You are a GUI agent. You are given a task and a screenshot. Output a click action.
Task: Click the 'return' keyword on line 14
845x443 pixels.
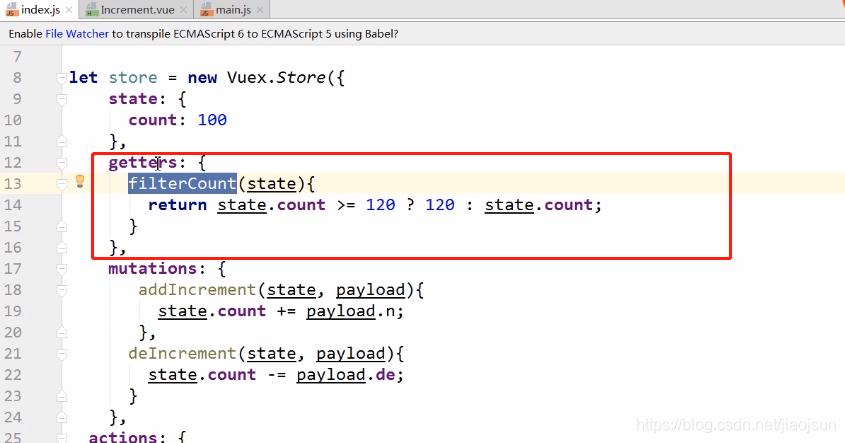[177, 205]
